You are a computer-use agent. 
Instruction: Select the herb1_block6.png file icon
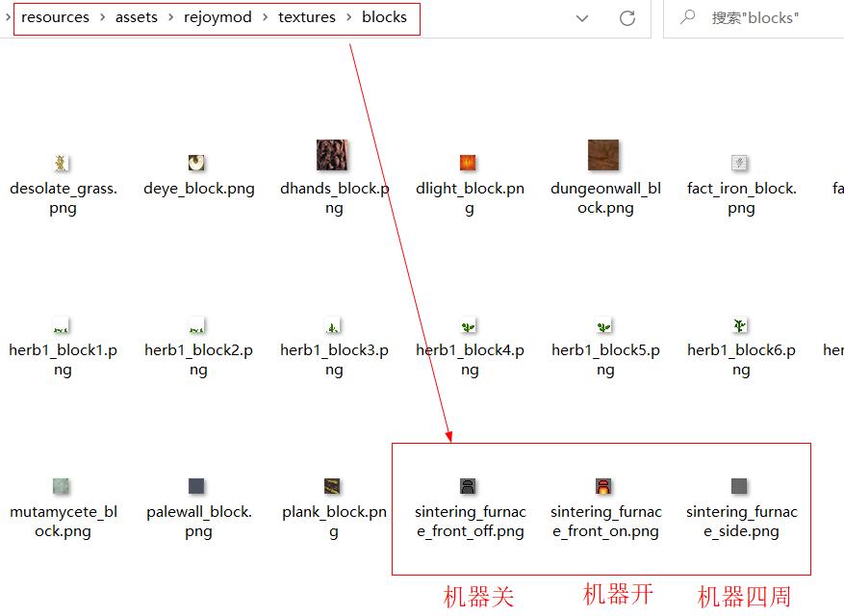pos(739,325)
